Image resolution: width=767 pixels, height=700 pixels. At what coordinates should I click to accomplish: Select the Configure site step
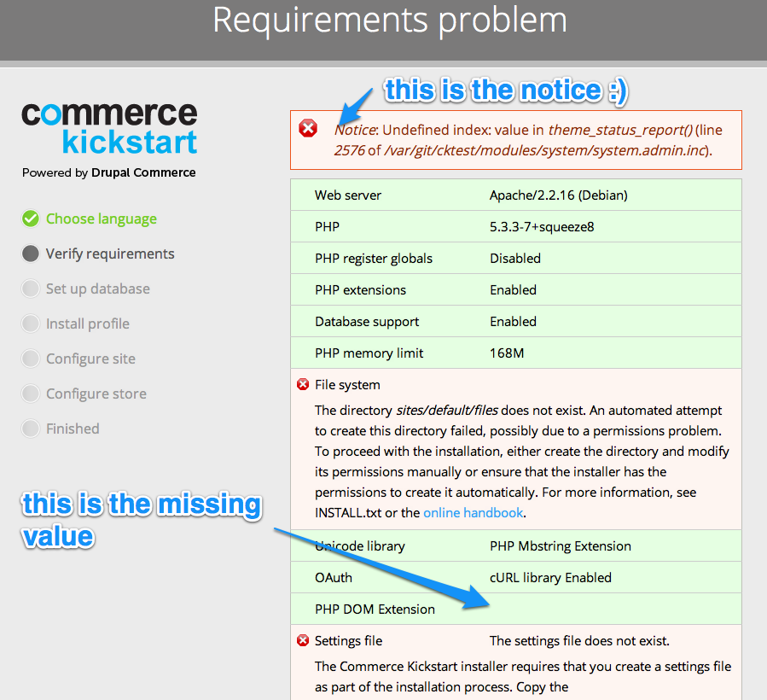(90, 359)
